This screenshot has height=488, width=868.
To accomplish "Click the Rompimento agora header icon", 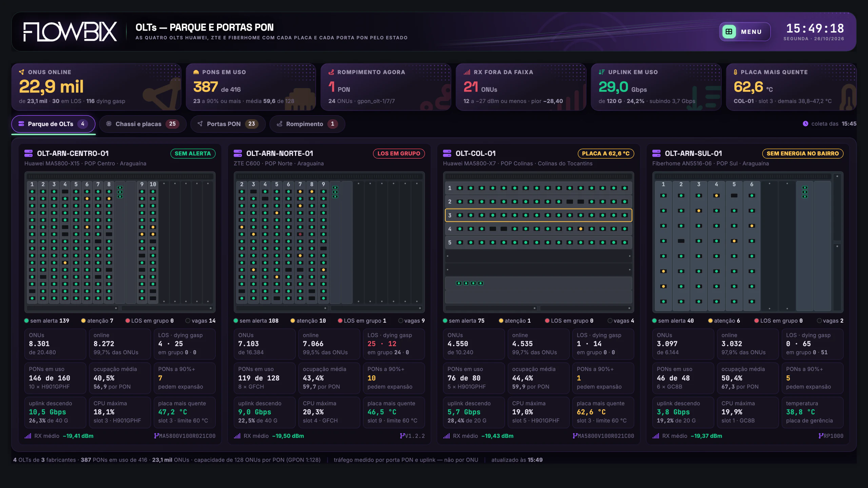I will [x=331, y=72].
